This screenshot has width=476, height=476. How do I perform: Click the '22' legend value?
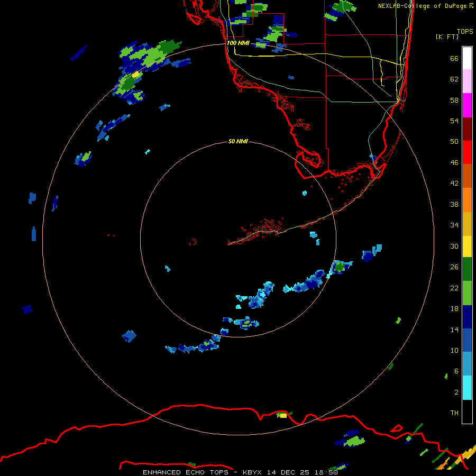[x=454, y=288]
